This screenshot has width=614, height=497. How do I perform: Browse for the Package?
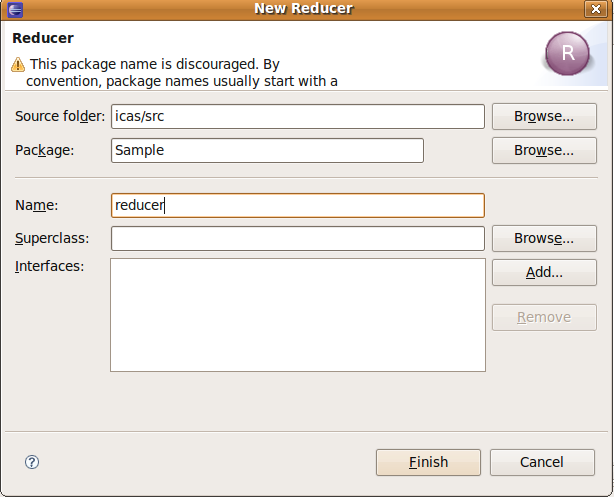[x=544, y=150]
